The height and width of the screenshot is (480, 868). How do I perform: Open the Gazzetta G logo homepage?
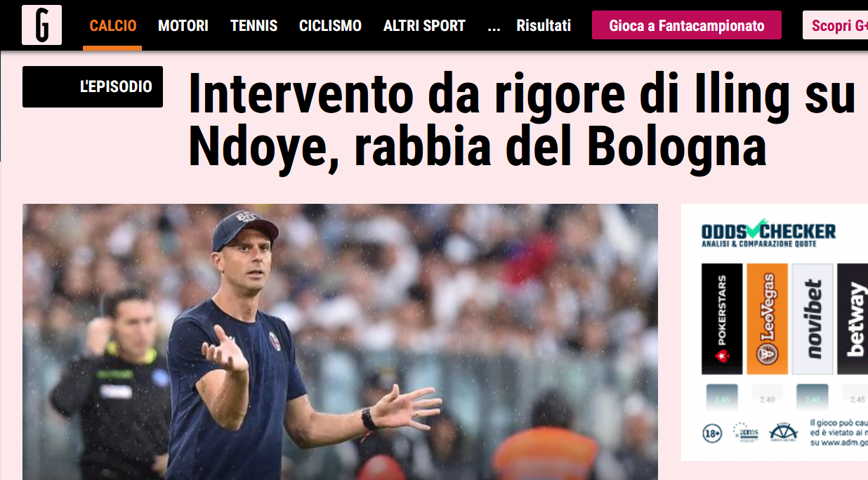(41, 25)
